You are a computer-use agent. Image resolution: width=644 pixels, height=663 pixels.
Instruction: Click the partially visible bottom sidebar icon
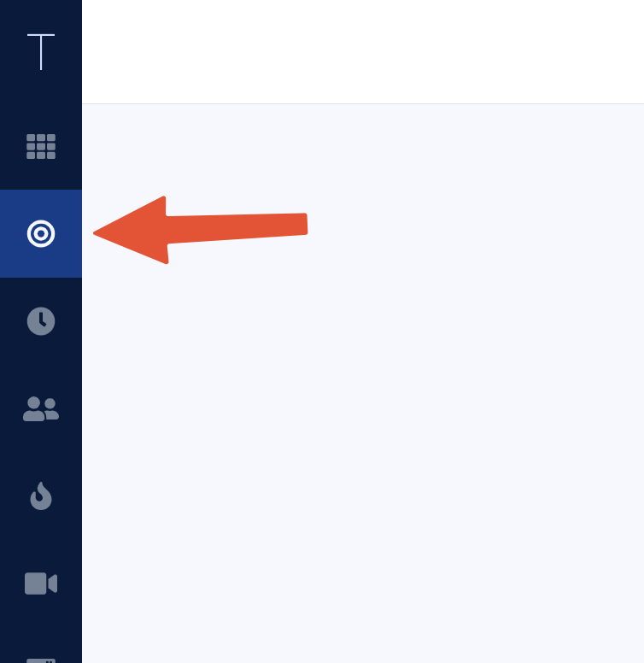click(41, 660)
